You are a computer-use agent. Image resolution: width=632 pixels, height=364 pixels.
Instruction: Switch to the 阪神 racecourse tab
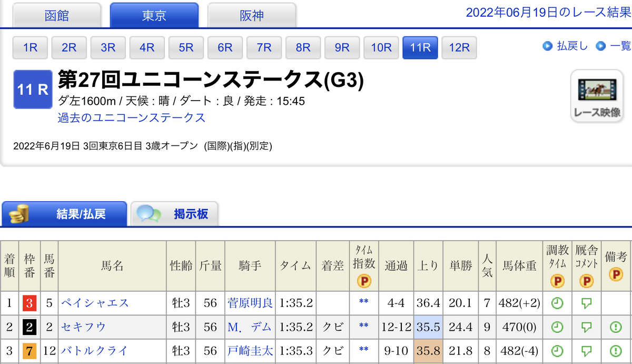[252, 15]
